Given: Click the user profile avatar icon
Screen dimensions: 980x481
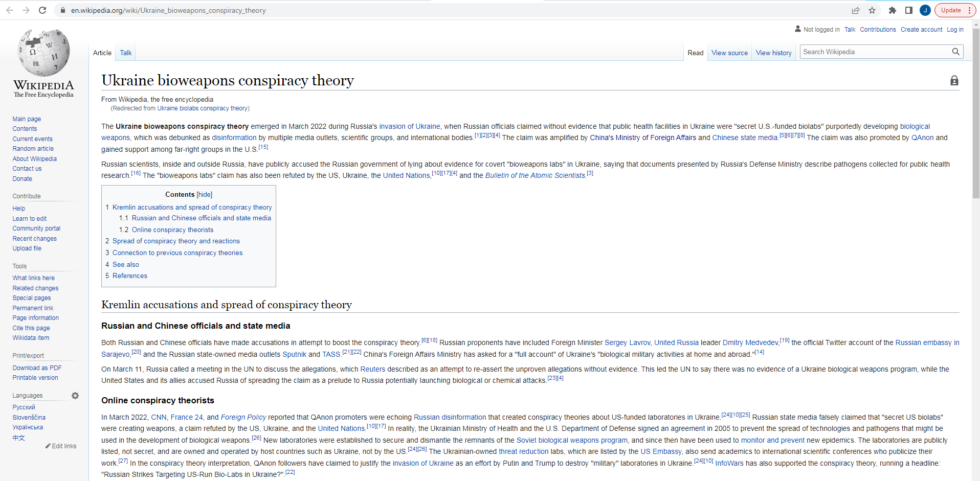Looking at the screenshot, I should [x=925, y=10].
